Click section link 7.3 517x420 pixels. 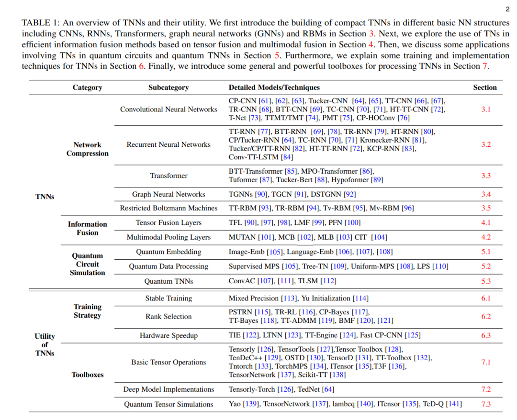pos(486,404)
